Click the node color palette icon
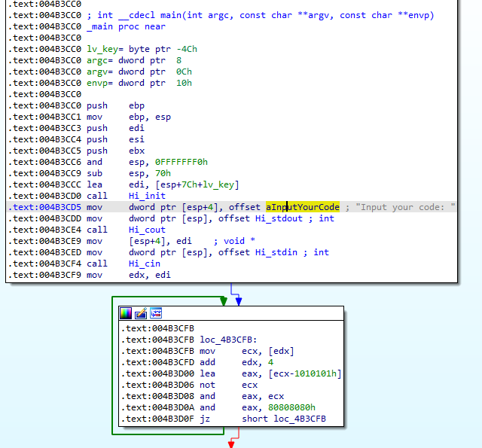 click(126, 313)
